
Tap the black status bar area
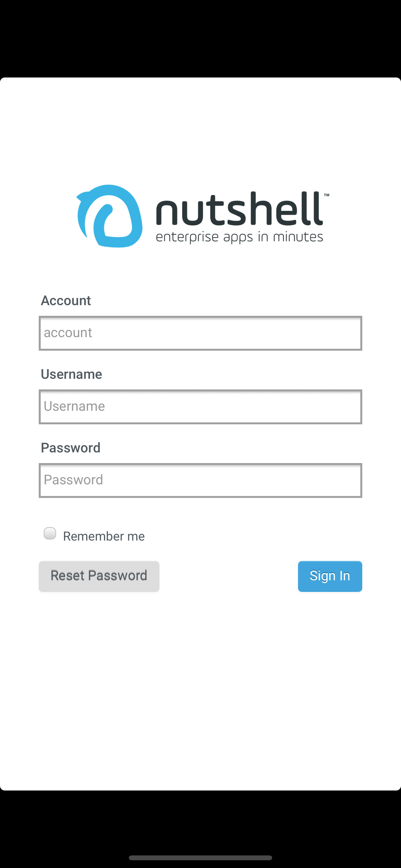pos(200,39)
